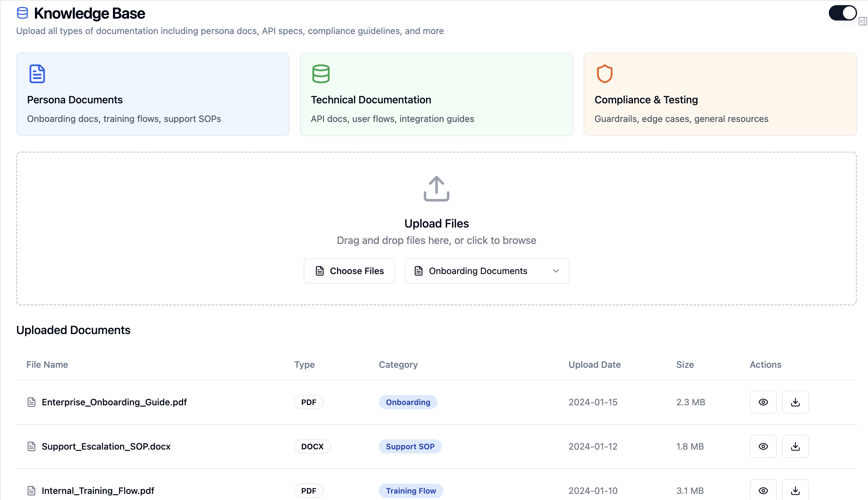Download Support_Escalation_SOP.docx
This screenshot has height=500, width=868.
pyautogui.click(x=795, y=446)
